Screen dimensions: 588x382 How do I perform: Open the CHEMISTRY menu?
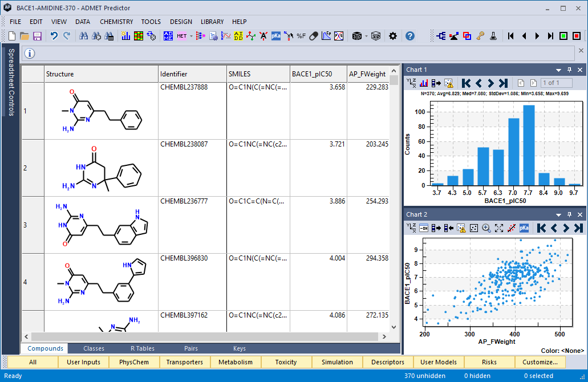(x=116, y=22)
